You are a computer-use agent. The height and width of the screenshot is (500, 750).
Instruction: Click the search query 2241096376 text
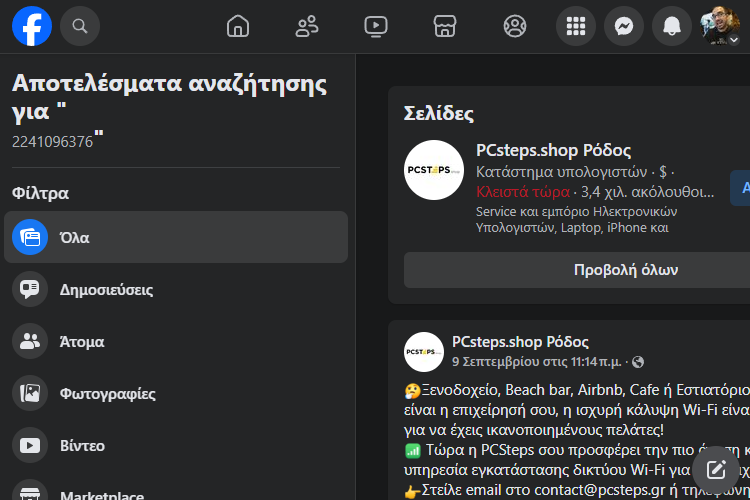click(x=52, y=142)
